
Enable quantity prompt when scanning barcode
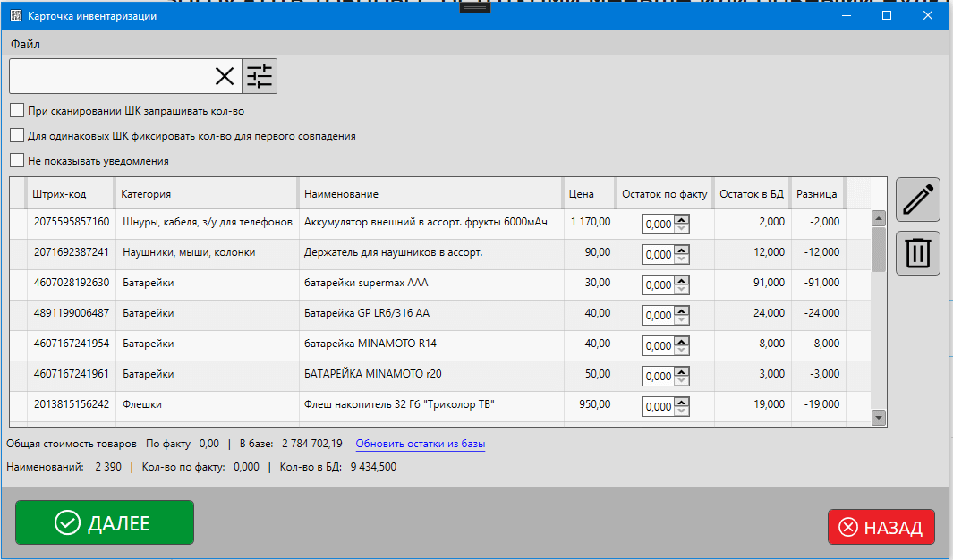tap(17, 111)
